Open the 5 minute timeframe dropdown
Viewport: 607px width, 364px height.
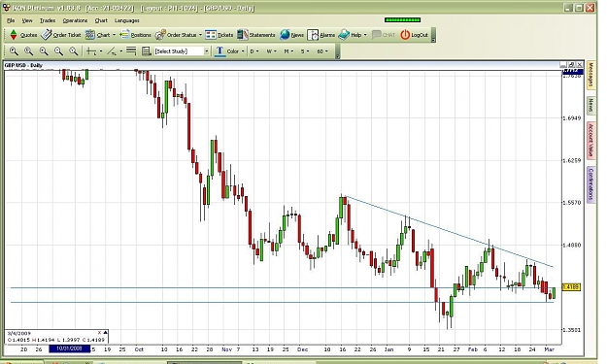pos(305,51)
